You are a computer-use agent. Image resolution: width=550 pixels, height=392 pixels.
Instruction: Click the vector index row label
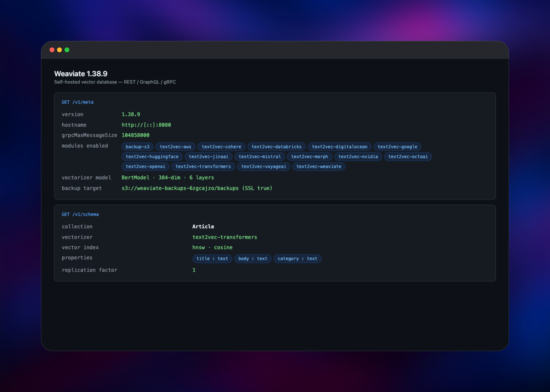coord(80,247)
